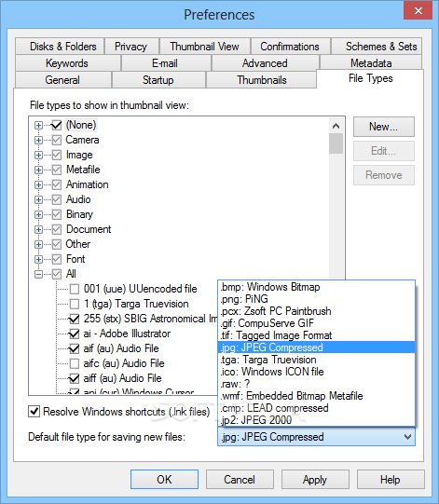
Task: Pick .jp2: JPEG 2000 option
Action: pyautogui.click(x=317, y=420)
